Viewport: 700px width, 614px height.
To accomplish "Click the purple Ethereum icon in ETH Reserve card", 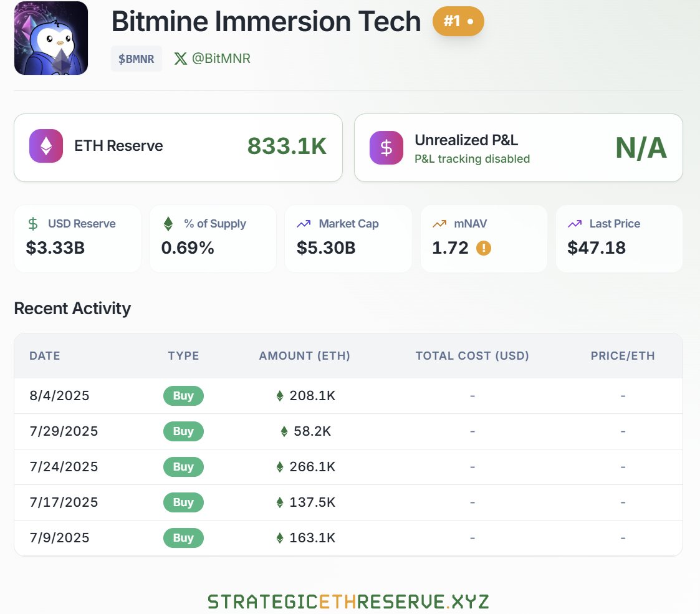I will [x=46, y=146].
